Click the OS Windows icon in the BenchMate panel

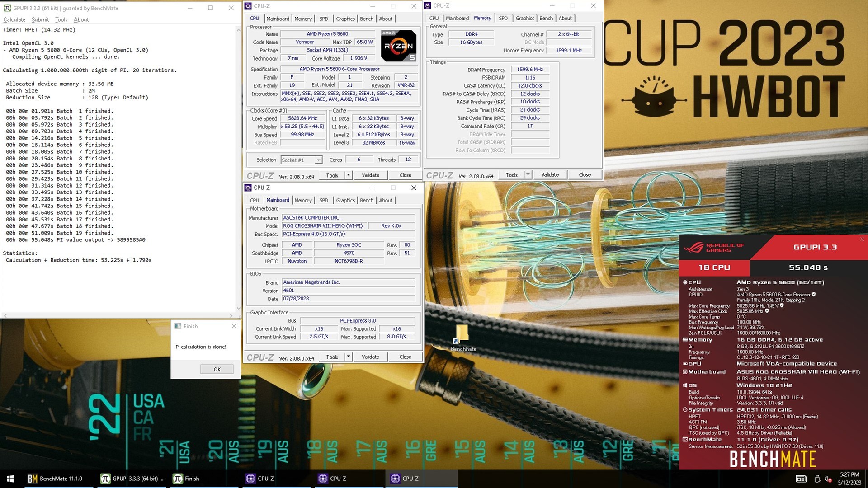(x=685, y=385)
